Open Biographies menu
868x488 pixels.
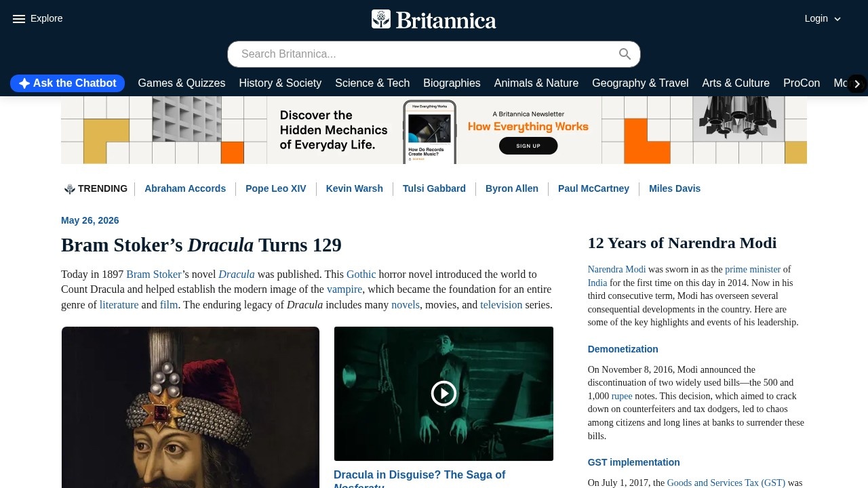(452, 83)
